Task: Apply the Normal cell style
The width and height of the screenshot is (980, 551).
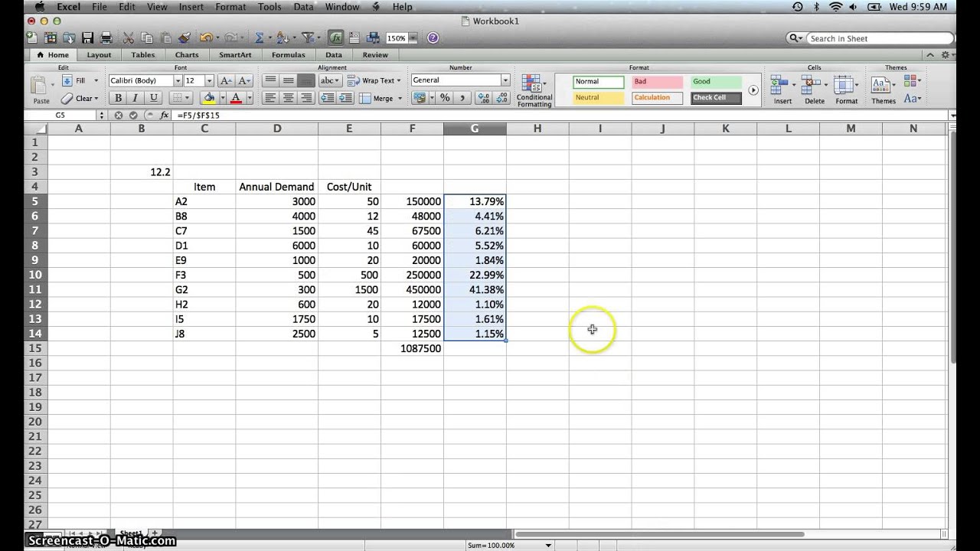Action: [599, 81]
